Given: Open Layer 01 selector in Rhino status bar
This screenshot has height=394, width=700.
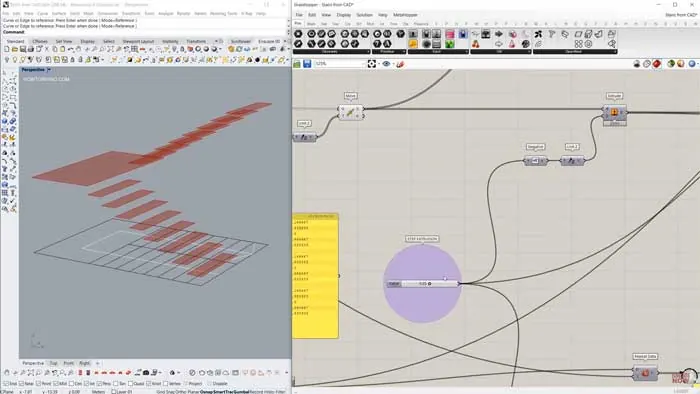Looking at the screenshot, I should pyautogui.click(x=122, y=392).
